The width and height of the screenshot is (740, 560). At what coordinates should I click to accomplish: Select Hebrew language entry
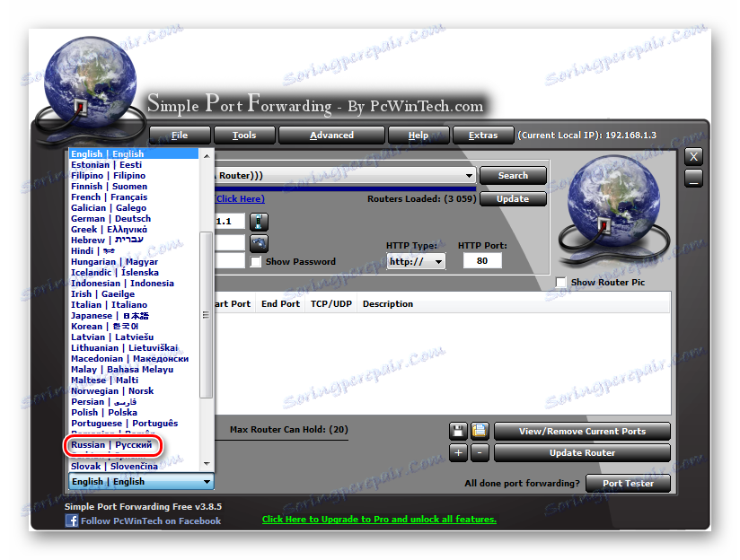(x=134, y=241)
